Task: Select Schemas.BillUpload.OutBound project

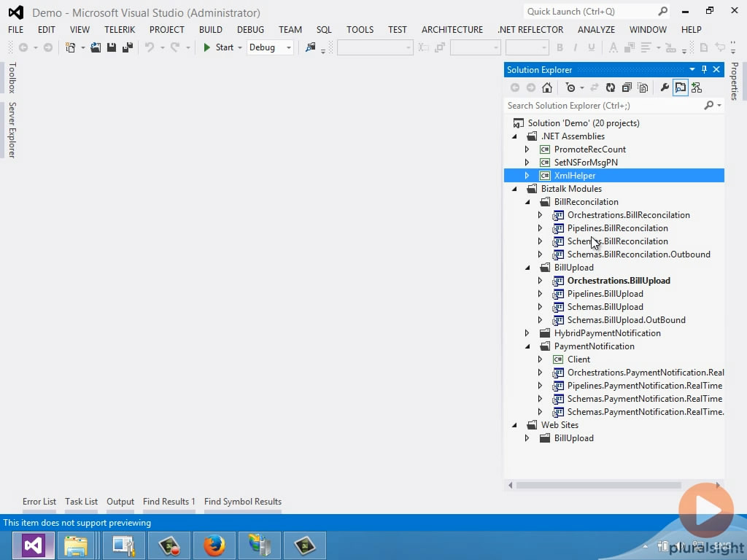Action: (626, 320)
